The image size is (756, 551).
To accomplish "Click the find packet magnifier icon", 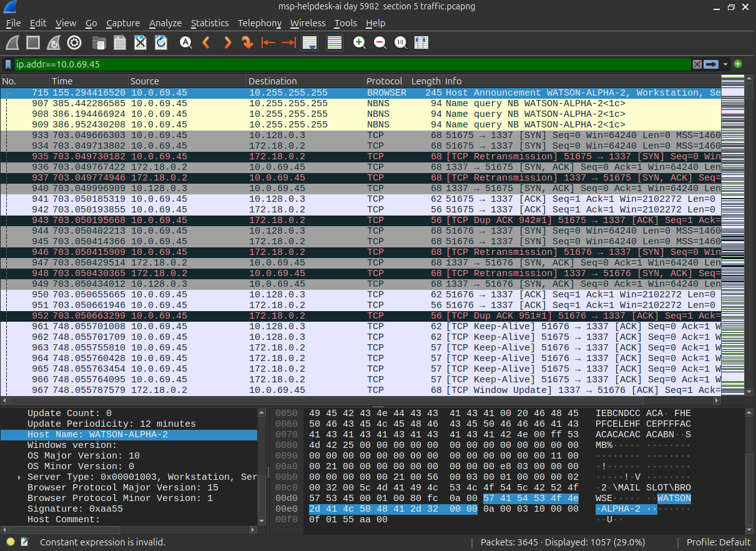I will pos(186,42).
